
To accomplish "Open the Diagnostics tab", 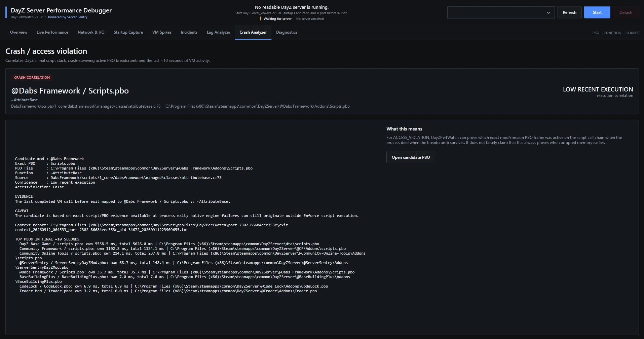I will click(x=287, y=32).
